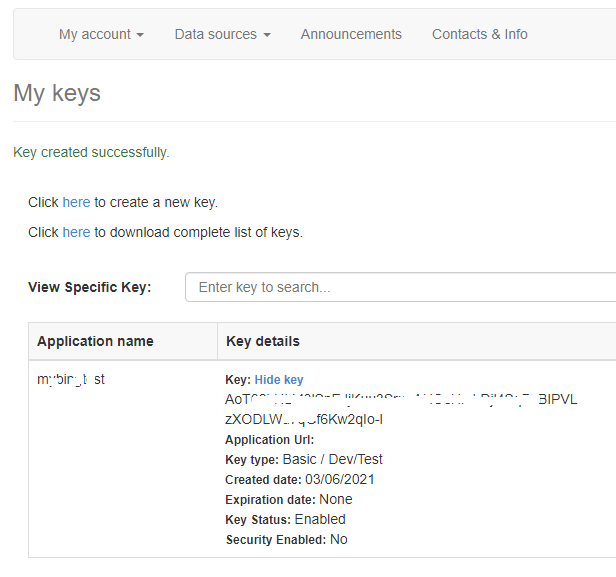The width and height of the screenshot is (616, 577).
Task: Click the 'here' link to download the key list
Action: 76,232
